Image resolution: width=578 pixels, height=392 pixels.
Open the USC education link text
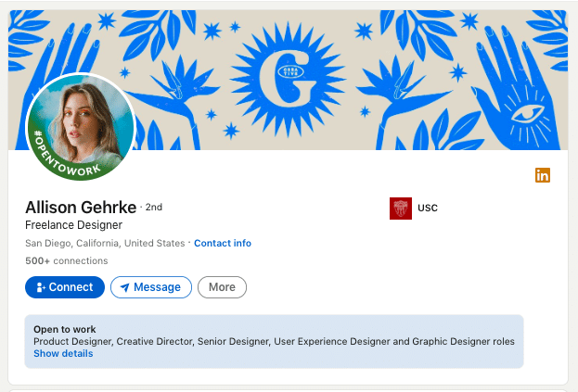coord(428,209)
